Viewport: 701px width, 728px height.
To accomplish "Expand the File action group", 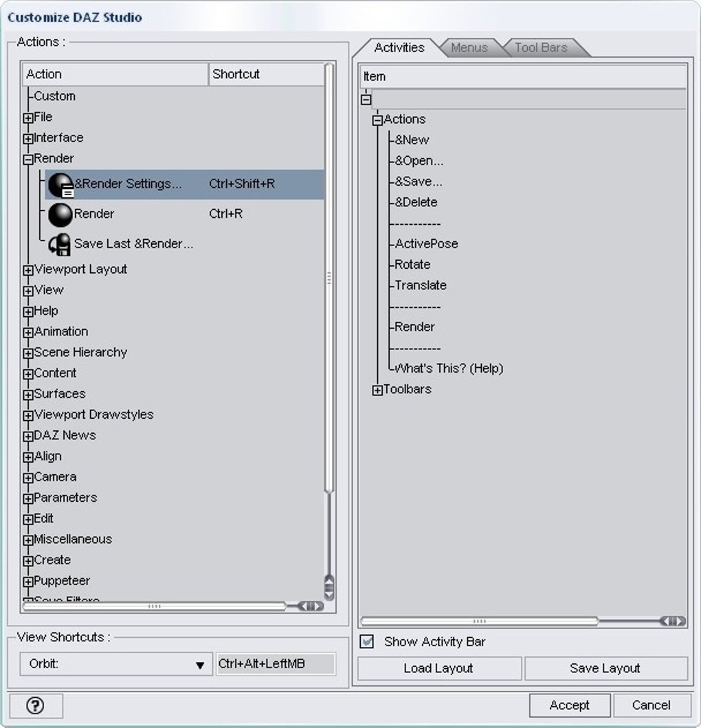I will click(x=28, y=118).
